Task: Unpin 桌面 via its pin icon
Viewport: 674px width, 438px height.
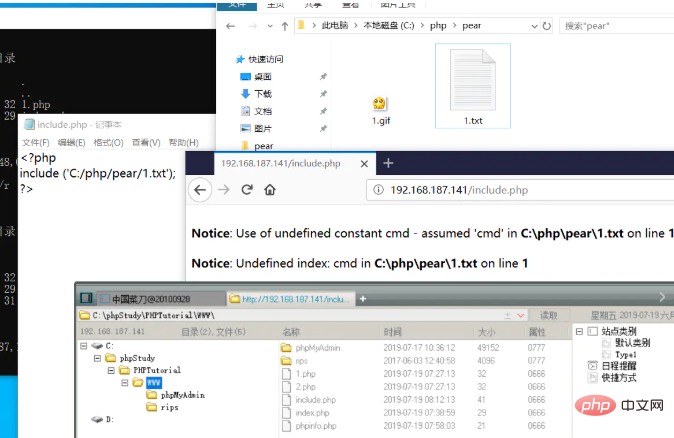Action: 323,77
